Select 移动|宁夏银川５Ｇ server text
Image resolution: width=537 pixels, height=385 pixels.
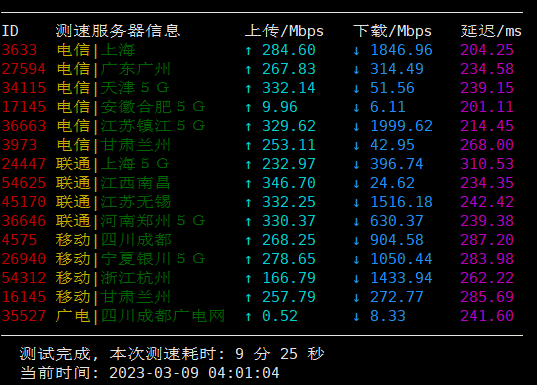(x=131, y=259)
